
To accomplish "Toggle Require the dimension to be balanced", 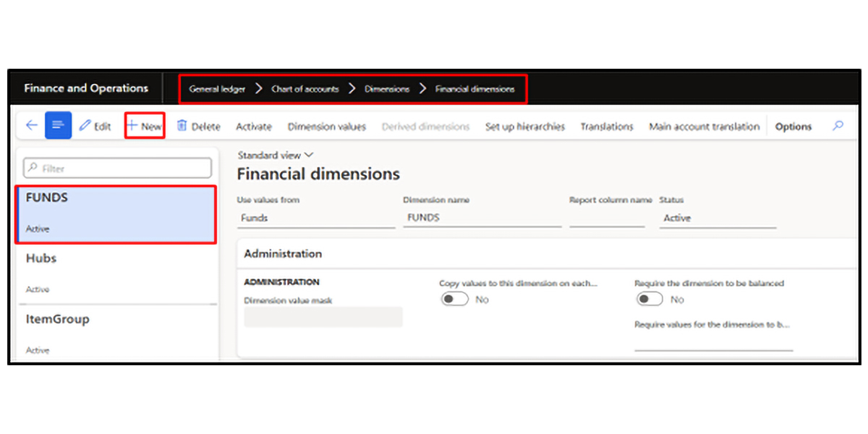I will point(649,299).
